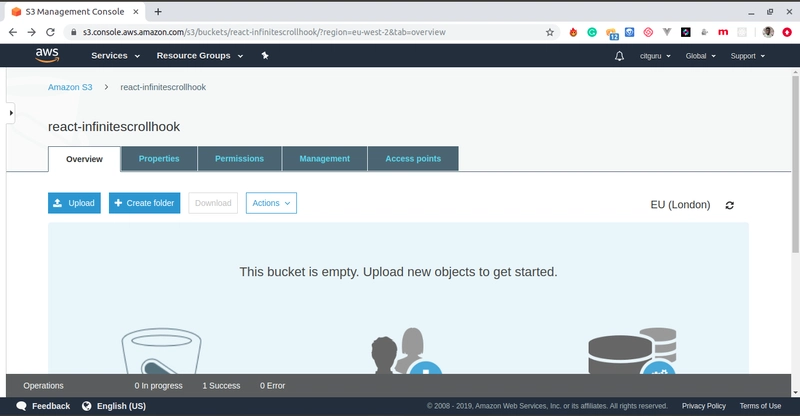800x416 pixels.
Task: Click the scrollbar down arrow at the bottom
Action: (x=795, y=393)
